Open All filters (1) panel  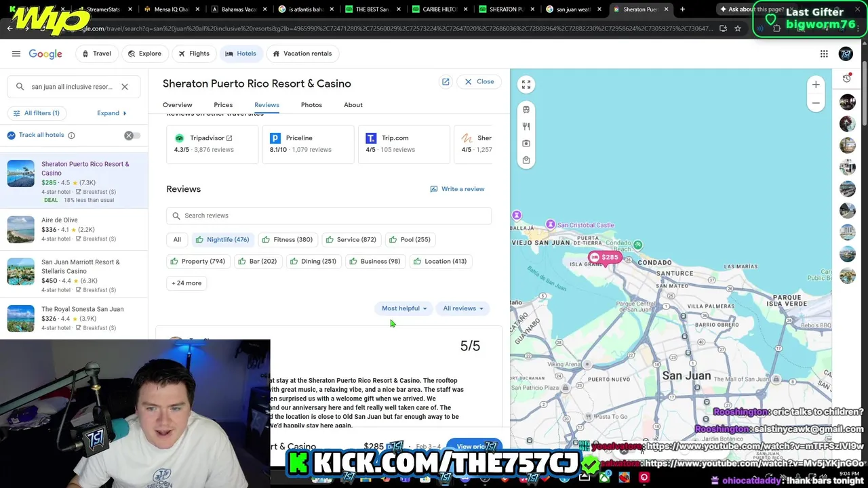[x=37, y=113]
